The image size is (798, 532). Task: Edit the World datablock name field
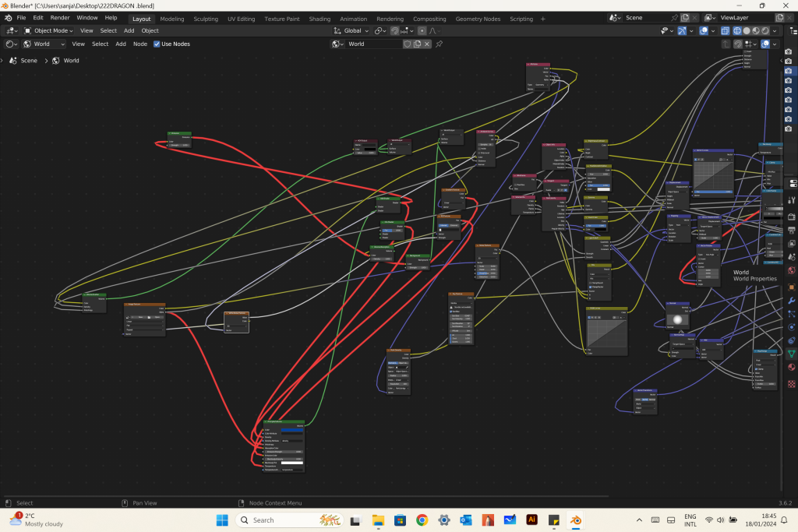374,44
